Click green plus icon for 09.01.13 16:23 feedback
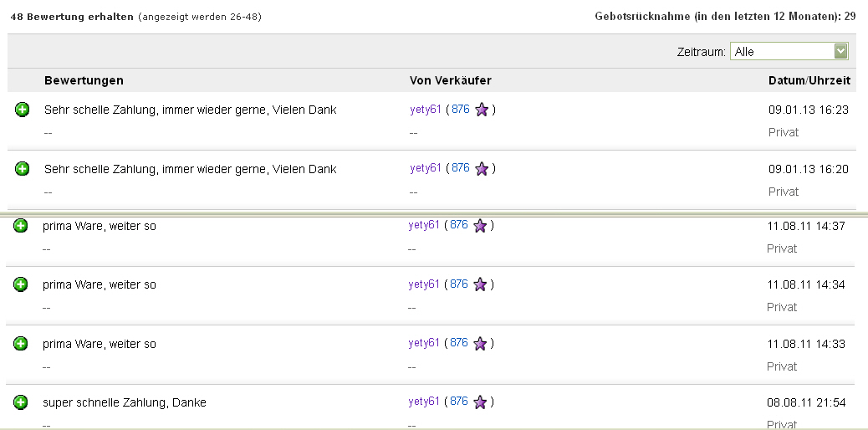 [x=23, y=110]
